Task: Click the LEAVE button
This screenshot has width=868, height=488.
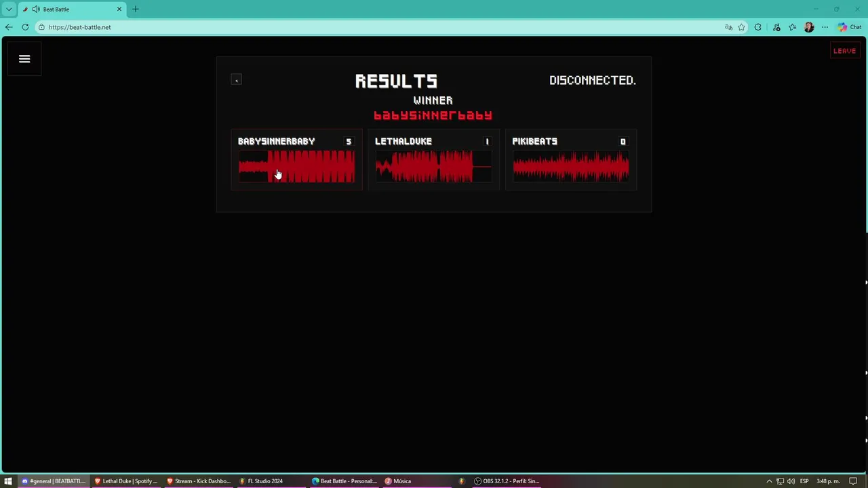Action: 844,51
